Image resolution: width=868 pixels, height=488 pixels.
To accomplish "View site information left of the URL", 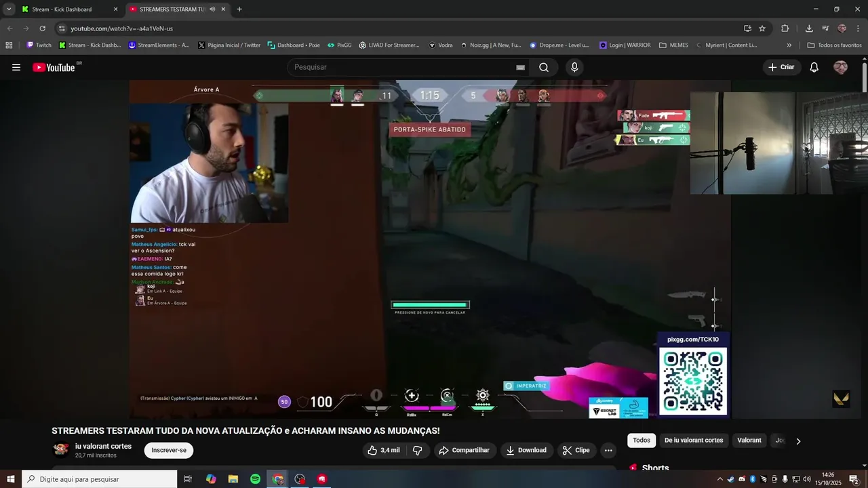I will click(x=62, y=28).
